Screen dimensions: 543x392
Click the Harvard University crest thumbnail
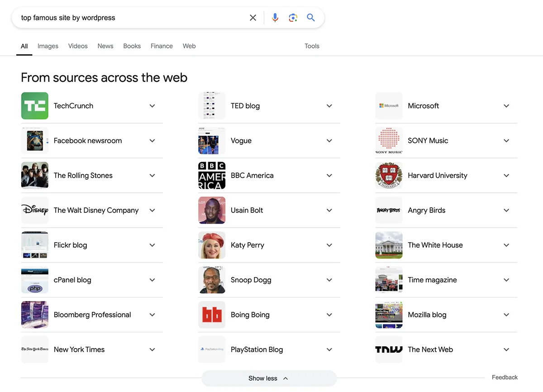click(x=389, y=176)
